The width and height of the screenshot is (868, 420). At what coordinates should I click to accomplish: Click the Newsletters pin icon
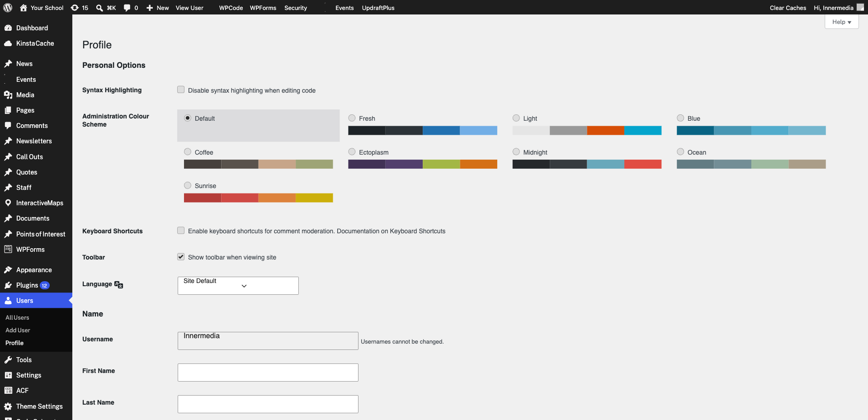pos(8,141)
